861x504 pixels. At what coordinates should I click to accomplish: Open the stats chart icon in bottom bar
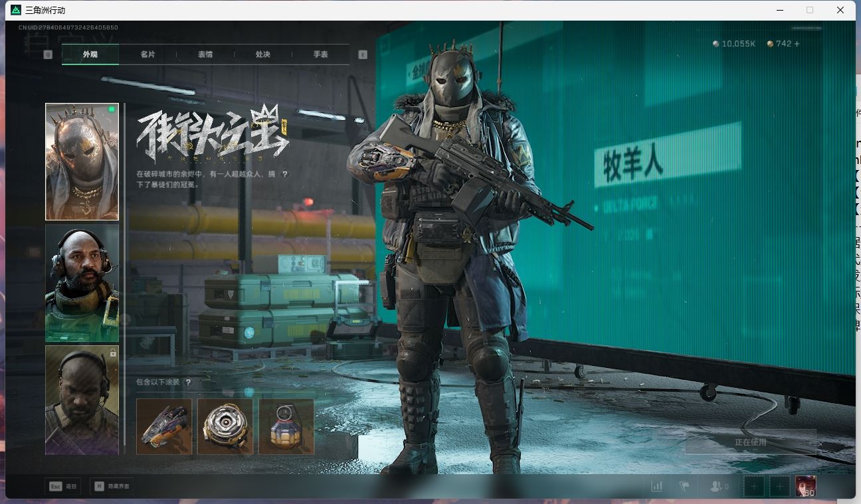658,486
